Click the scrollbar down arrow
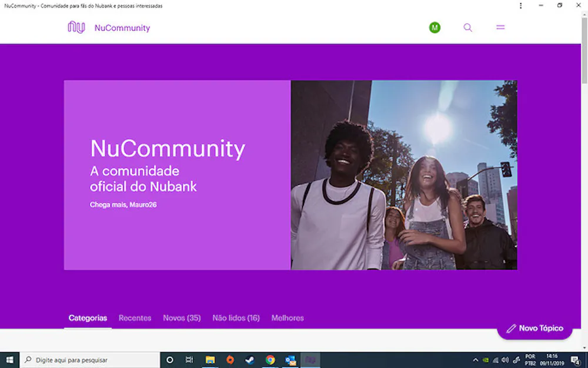The height and width of the screenshot is (368, 588). (x=584, y=348)
